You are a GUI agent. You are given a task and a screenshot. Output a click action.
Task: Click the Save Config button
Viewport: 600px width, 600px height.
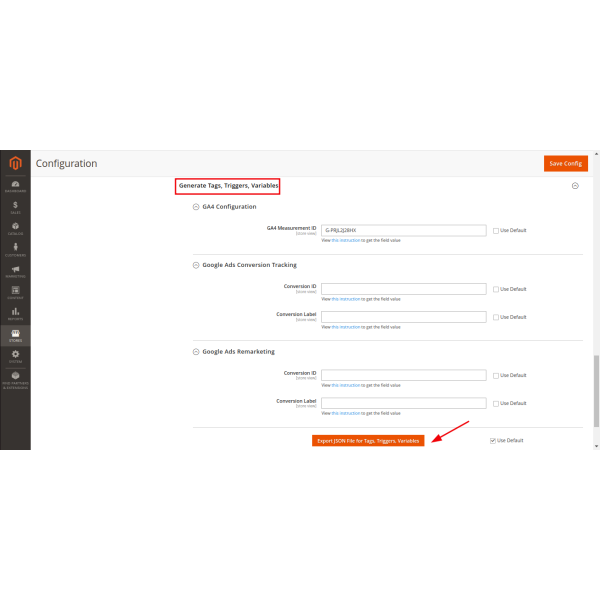(x=566, y=163)
